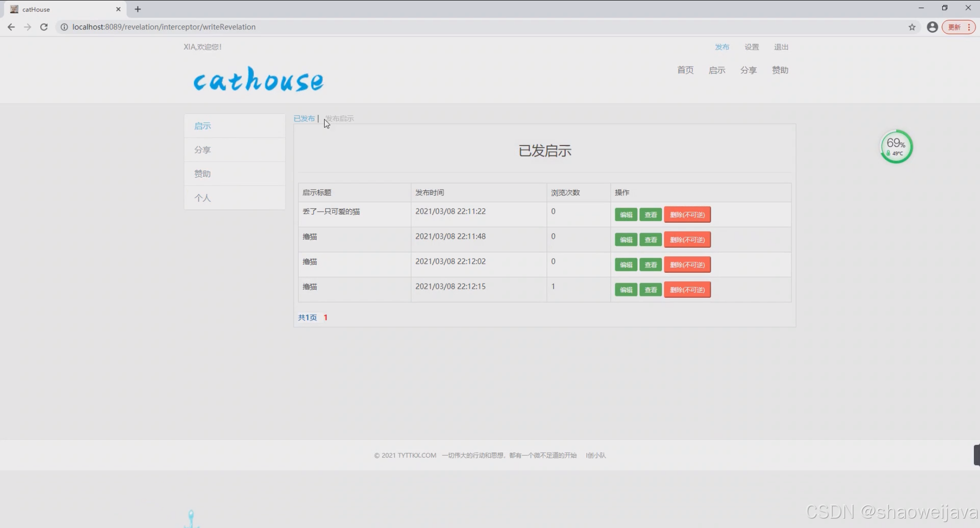
Task: Click the site information icon in the address bar
Action: [x=64, y=27]
